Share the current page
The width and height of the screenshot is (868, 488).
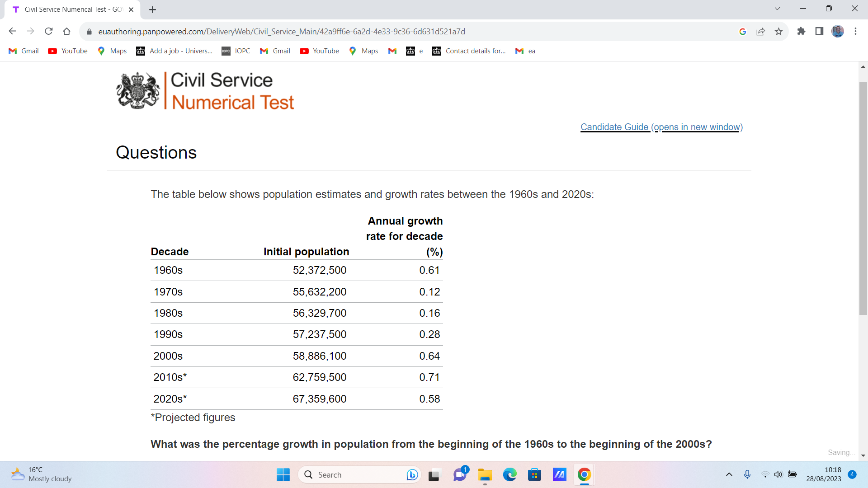[x=761, y=31]
